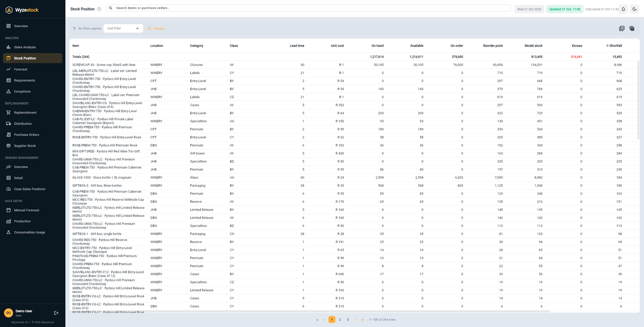Click Calculated 21 Oct 11:42 text
Screen dimensions: 644x327
point(602,9)
